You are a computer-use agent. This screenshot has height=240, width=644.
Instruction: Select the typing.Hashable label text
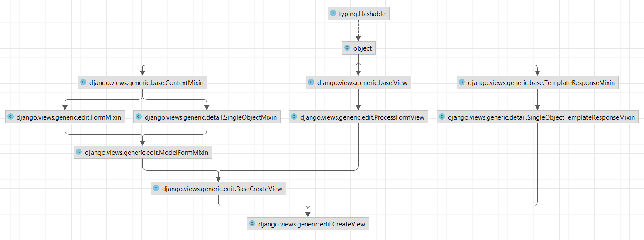pos(362,14)
